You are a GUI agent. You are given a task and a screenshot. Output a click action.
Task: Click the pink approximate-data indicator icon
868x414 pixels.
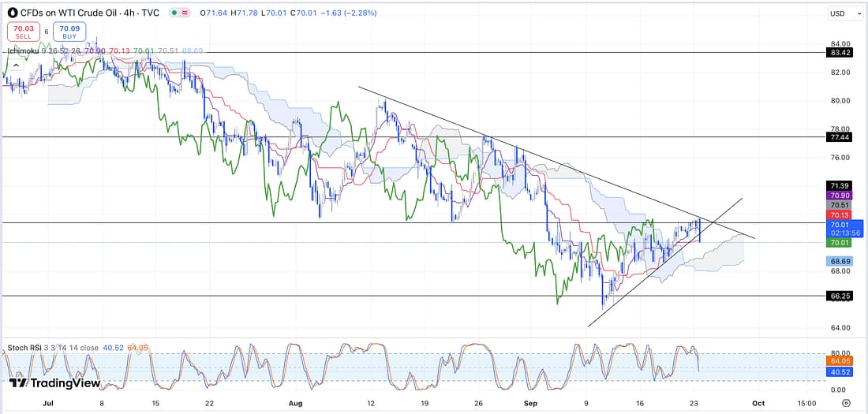(186, 13)
